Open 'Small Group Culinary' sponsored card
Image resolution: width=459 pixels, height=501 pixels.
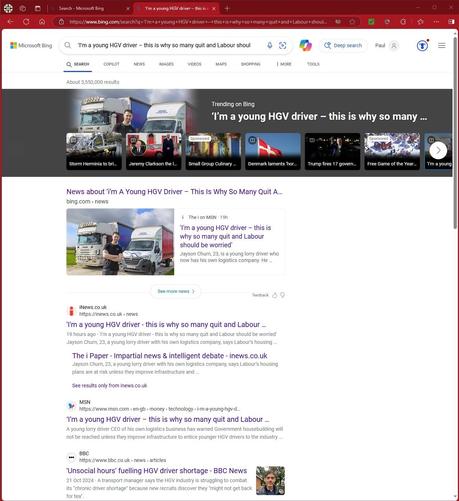tap(213, 151)
